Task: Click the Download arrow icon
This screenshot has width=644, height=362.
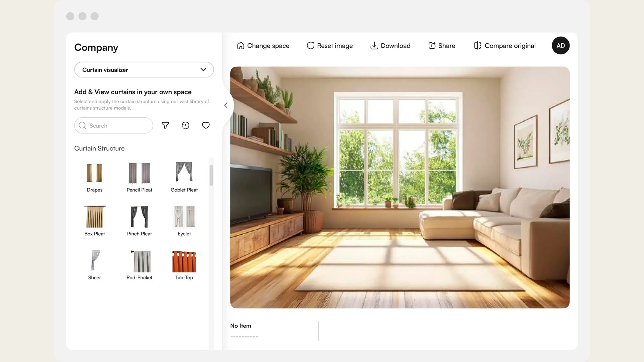Action: click(374, 46)
